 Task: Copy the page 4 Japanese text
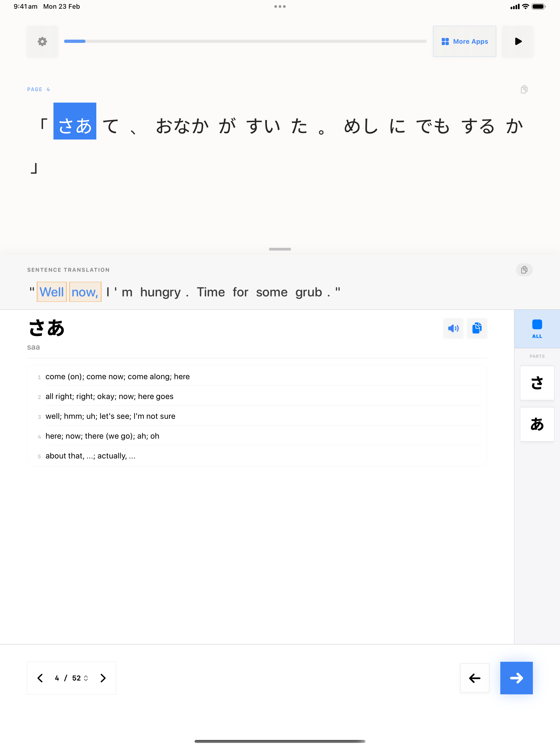[x=524, y=90]
